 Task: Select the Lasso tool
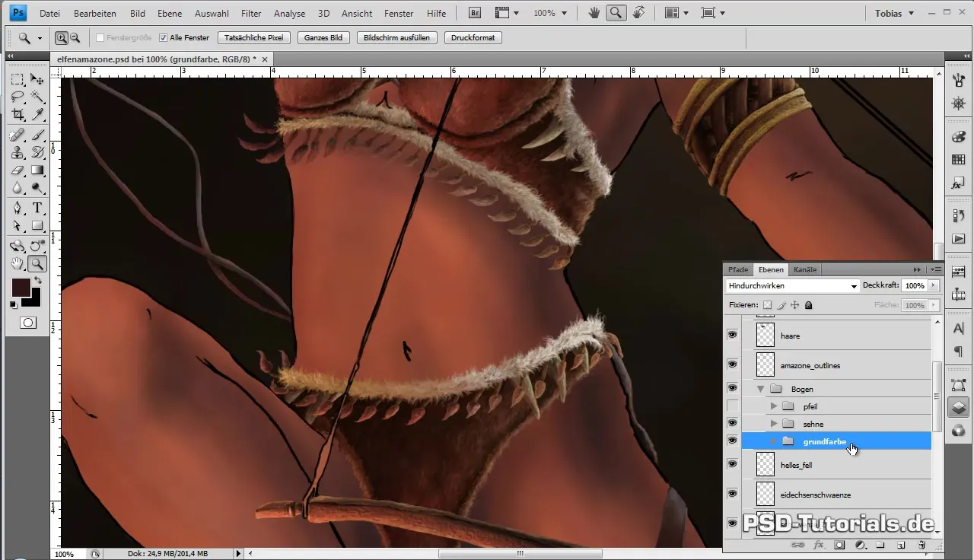(x=18, y=97)
